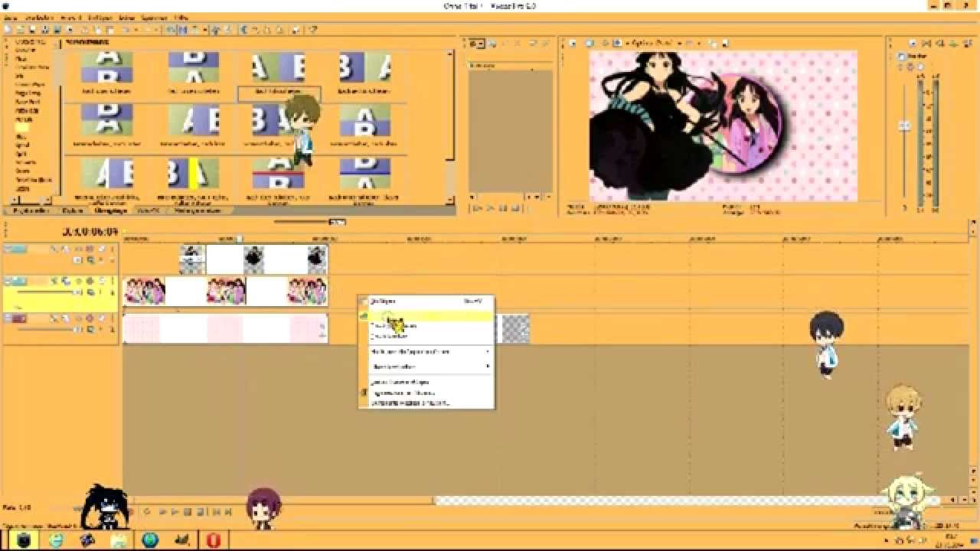The width and height of the screenshot is (980, 551).
Task: Open Internet Explorer from the taskbar
Action: [56, 540]
